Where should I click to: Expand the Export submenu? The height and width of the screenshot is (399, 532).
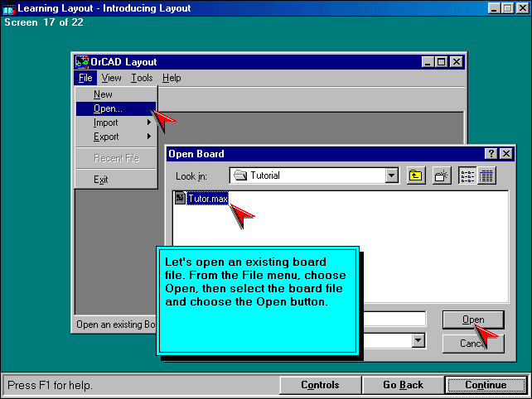click(x=116, y=137)
